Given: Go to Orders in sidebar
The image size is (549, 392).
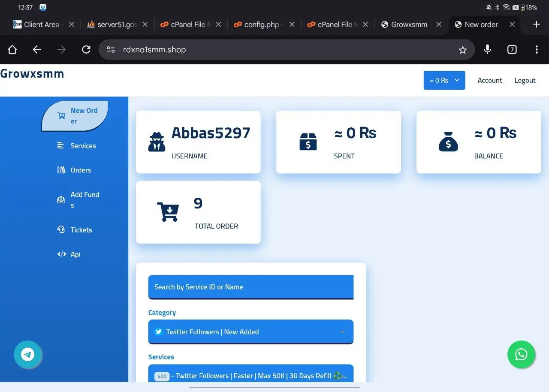Looking at the screenshot, I should click(80, 170).
